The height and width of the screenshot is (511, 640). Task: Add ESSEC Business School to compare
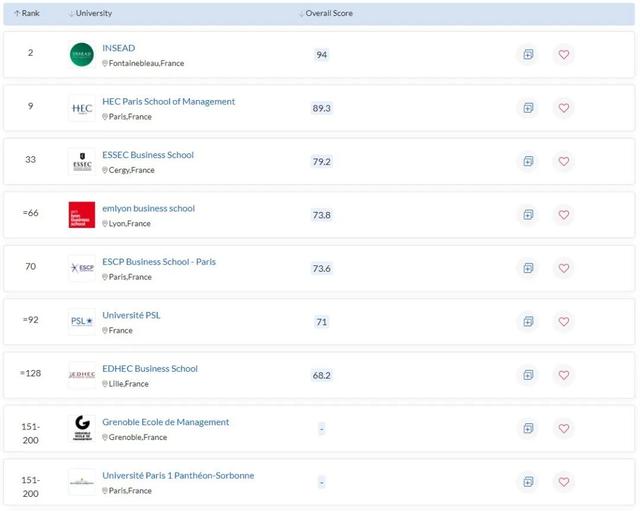[528, 161]
